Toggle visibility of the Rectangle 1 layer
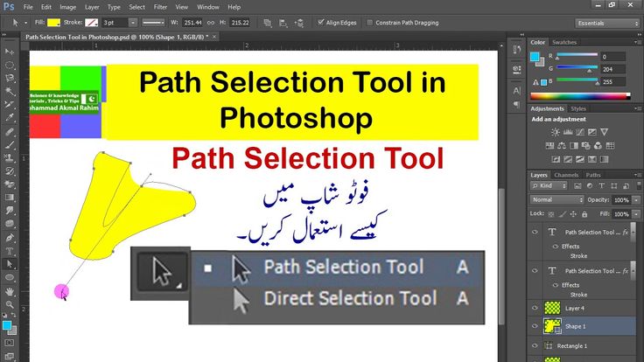 click(536, 346)
